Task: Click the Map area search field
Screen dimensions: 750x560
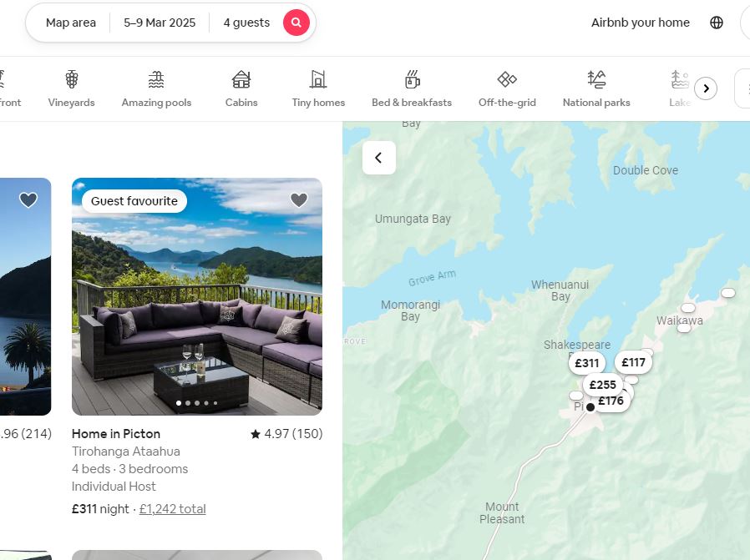Action: pos(71,23)
